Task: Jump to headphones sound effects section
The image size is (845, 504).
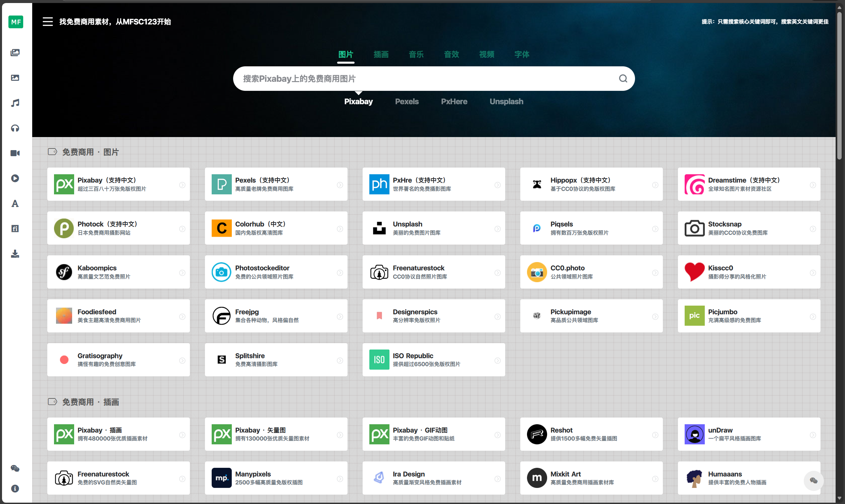Action: 15,128
